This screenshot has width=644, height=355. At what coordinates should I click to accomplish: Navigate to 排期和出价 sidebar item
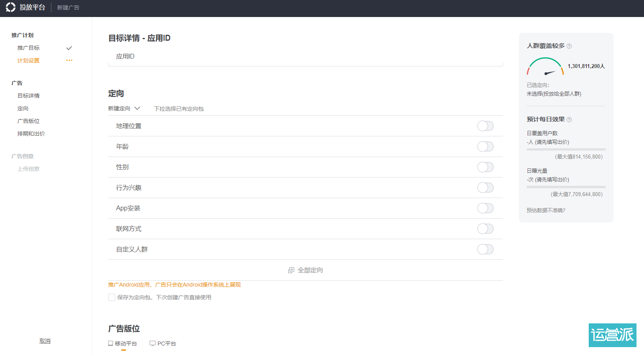(31, 134)
